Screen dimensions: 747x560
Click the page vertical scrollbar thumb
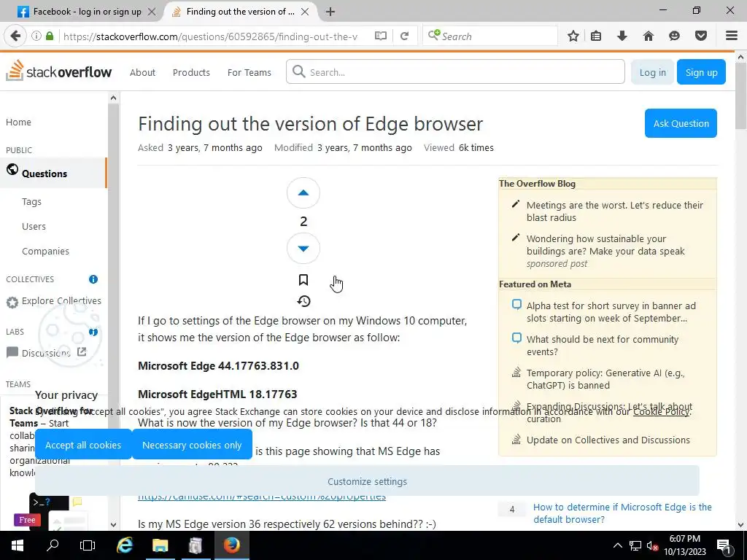[x=741, y=96]
